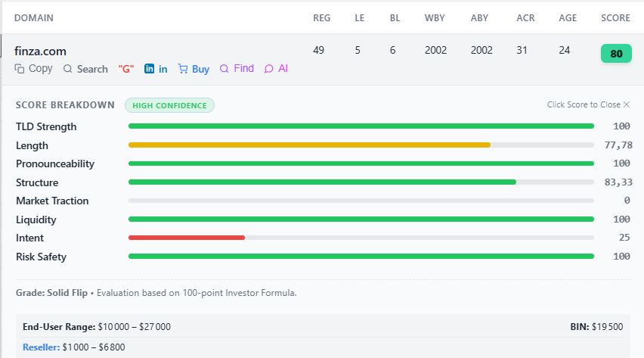Sort by the ACR column header

[526, 18]
